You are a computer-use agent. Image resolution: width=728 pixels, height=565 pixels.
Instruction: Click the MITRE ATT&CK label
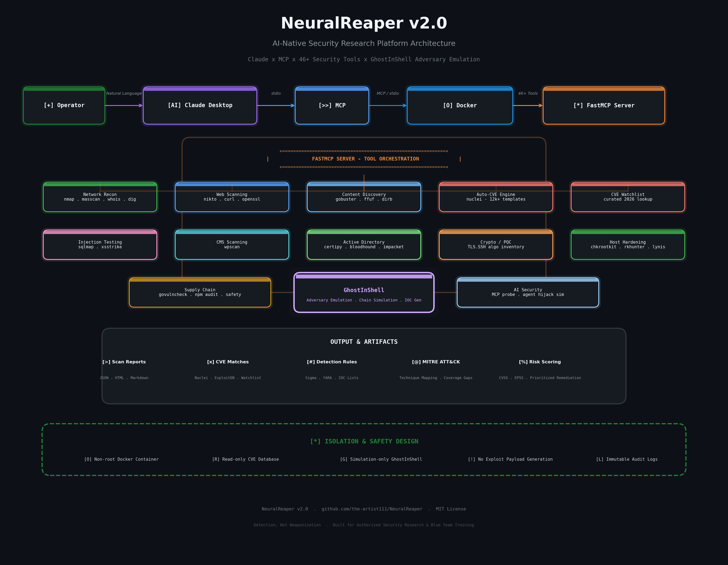tap(436, 362)
